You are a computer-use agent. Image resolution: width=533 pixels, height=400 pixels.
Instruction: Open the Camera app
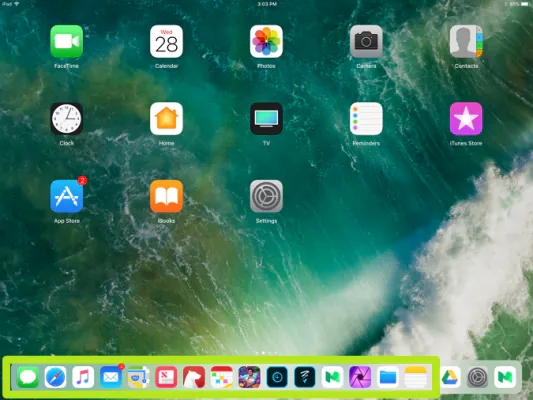tap(366, 41)
